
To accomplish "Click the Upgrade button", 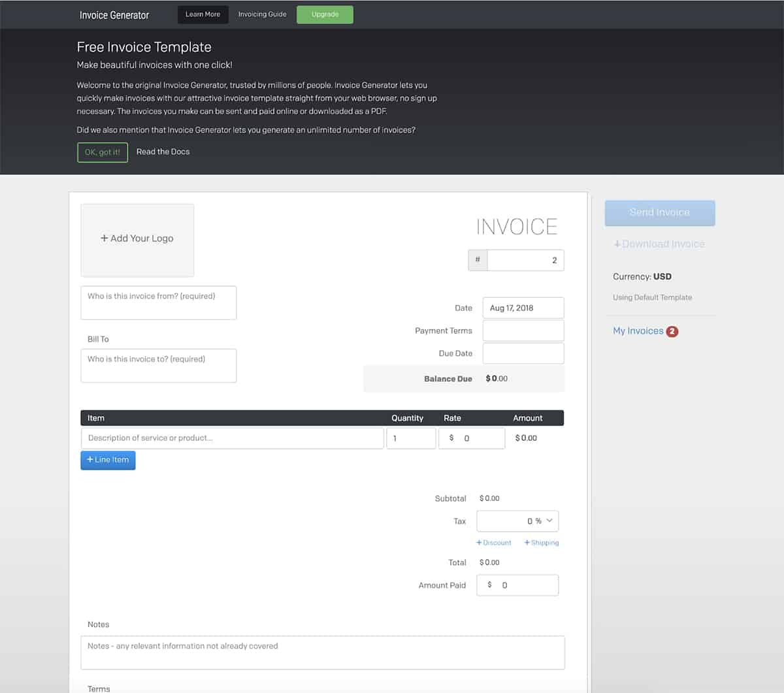I will tap(325, 14).
